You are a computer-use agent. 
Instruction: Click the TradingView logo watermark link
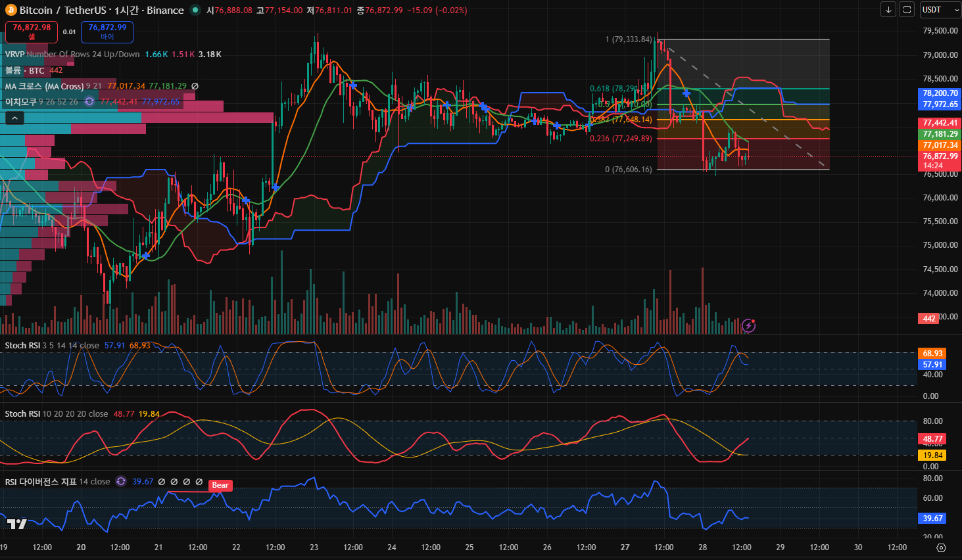17,524
